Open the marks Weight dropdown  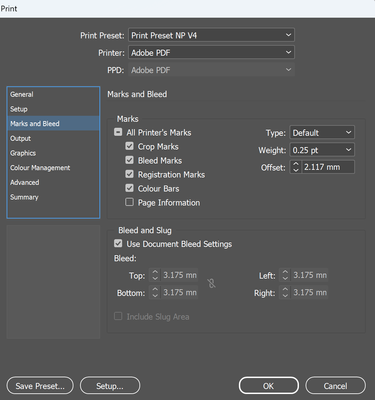322,150
